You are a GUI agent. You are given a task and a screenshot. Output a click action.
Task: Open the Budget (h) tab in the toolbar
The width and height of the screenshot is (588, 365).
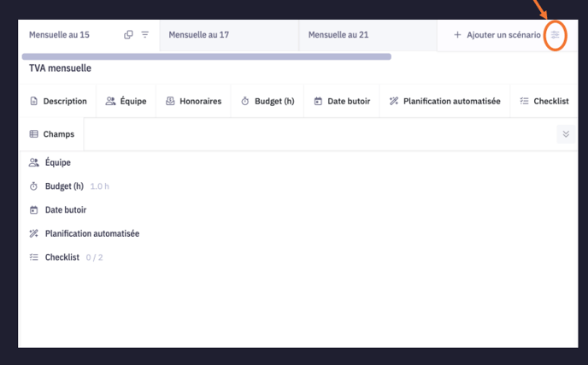pos(268,101)
